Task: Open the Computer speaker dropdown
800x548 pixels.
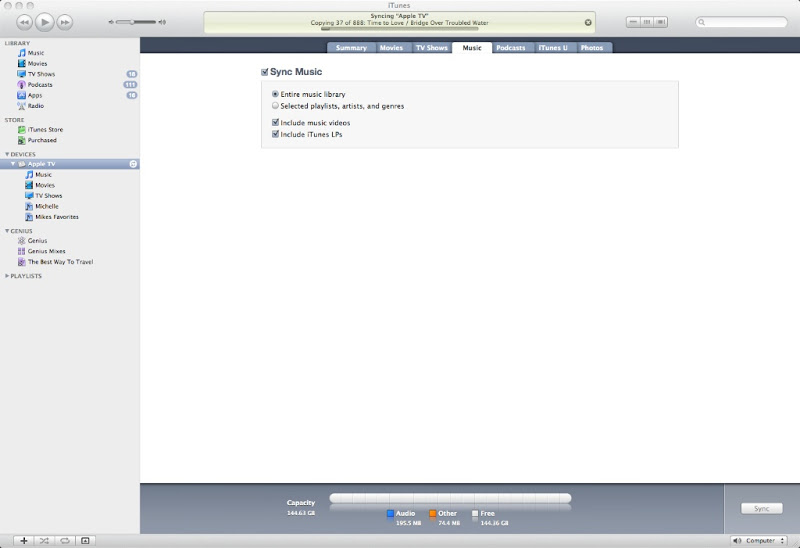Action: [x=759, y=540]
